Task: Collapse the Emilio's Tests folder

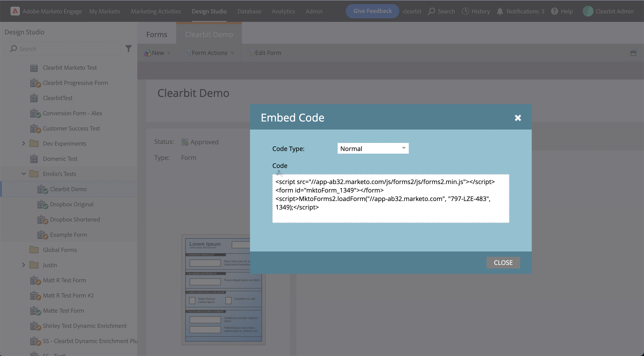Action: point(23,174)
